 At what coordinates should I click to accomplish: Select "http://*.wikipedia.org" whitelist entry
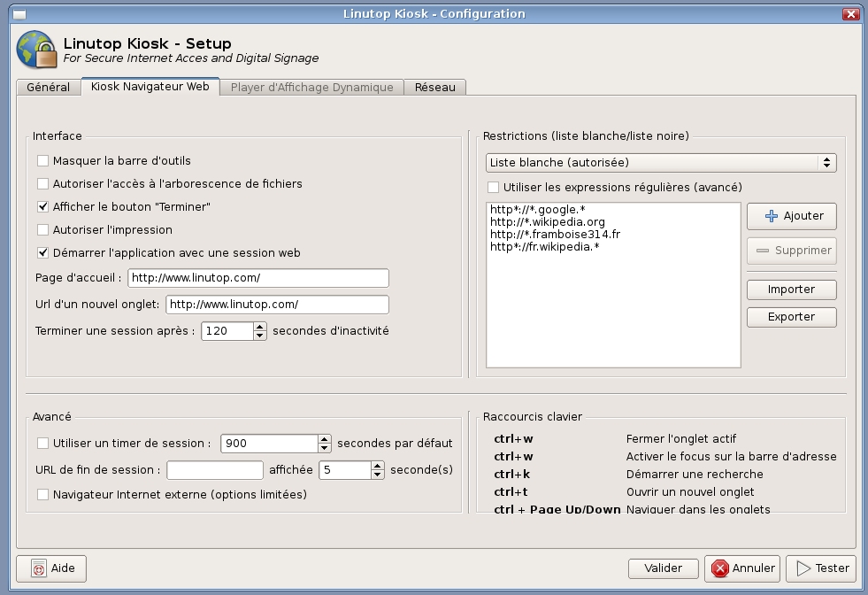(x=548, y=222)
